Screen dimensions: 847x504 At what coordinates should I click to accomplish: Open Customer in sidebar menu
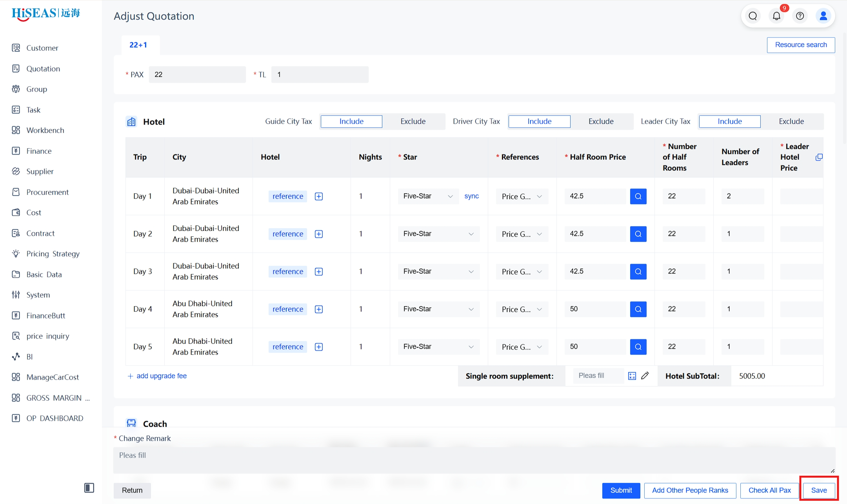click(x=42, y=48)
